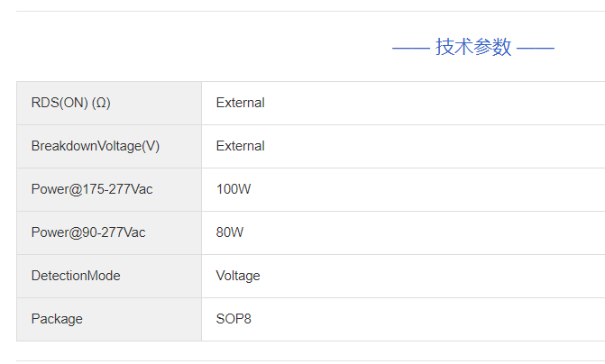Select the Power@175-277Vac label
Screen dimensions: 605x364
(92, 189)
